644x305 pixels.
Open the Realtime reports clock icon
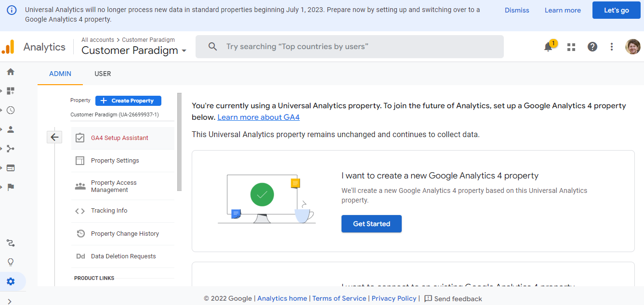(x=11, y=110)
